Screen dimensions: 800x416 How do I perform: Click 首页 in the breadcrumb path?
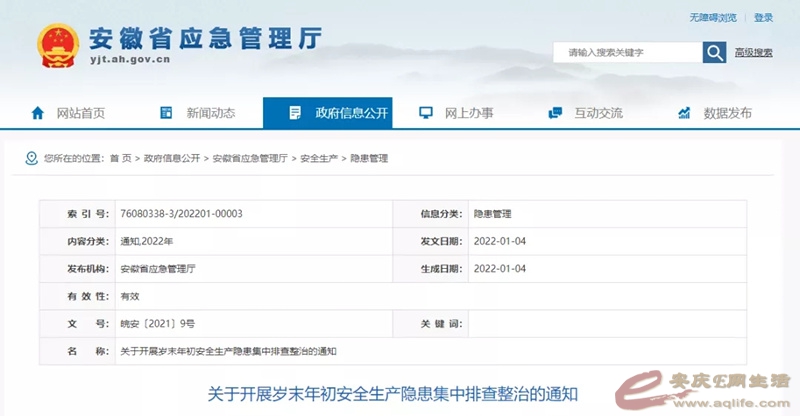(120, 159)
